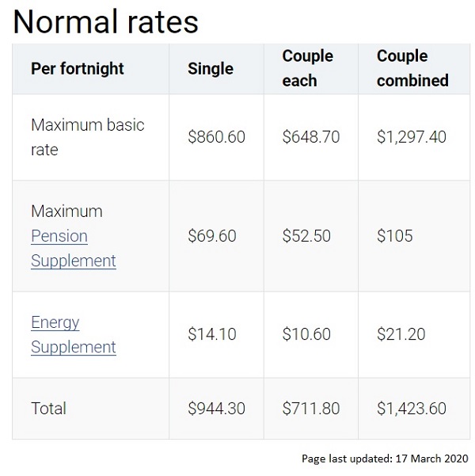
Task: Click the $1,423.60 couple combined total
Action: click(412, 409)
